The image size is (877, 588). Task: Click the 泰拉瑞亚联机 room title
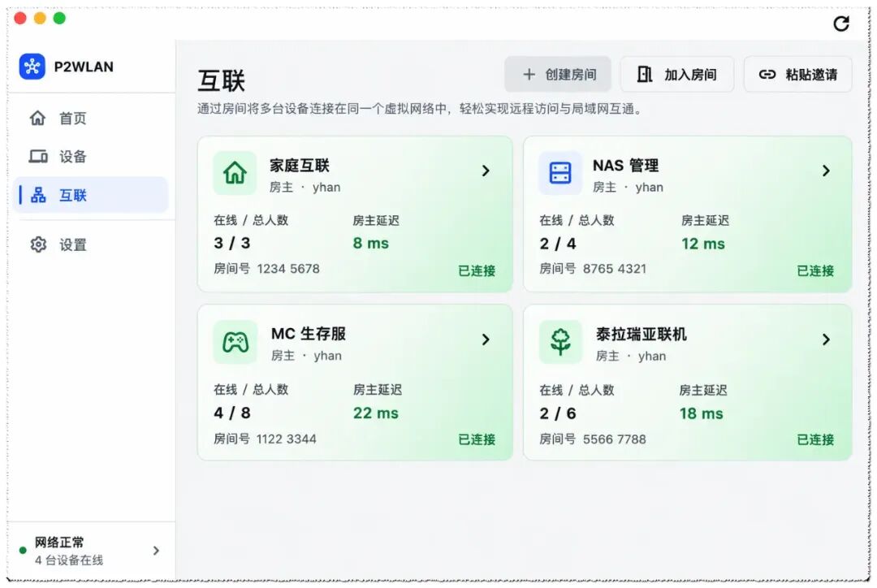point(641,335)
